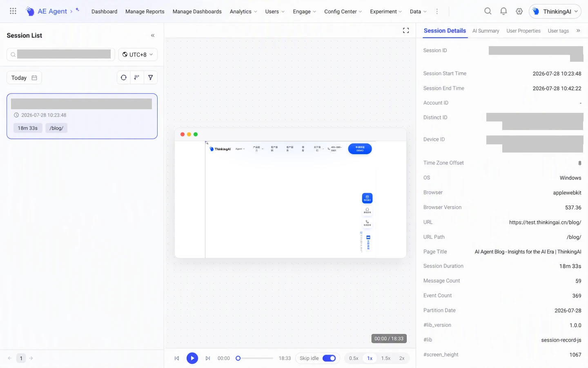Play the session recording

coord(192,358)
